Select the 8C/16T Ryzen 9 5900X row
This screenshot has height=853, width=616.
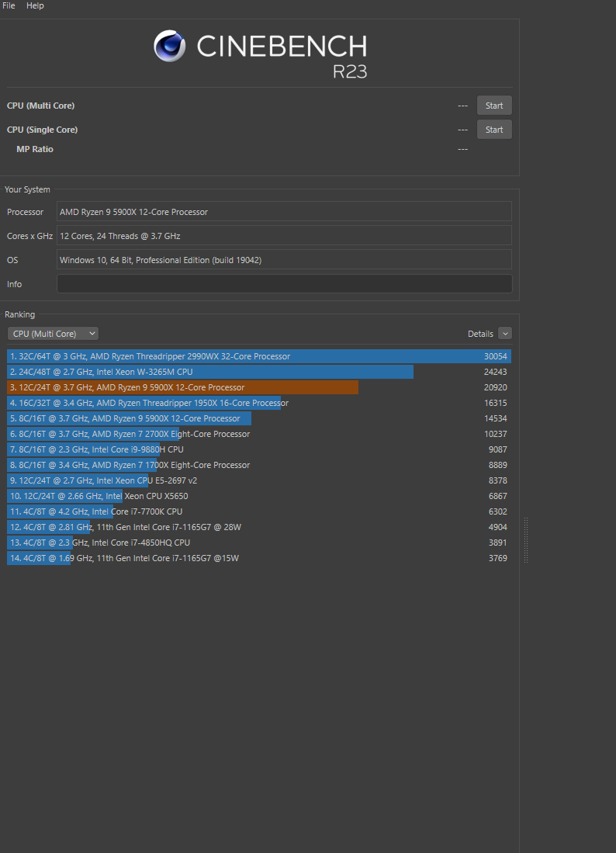[259, 418]
